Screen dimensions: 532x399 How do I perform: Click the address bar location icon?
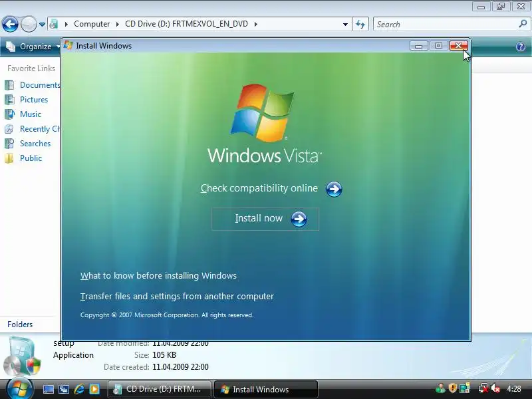(x=54, y=24)
